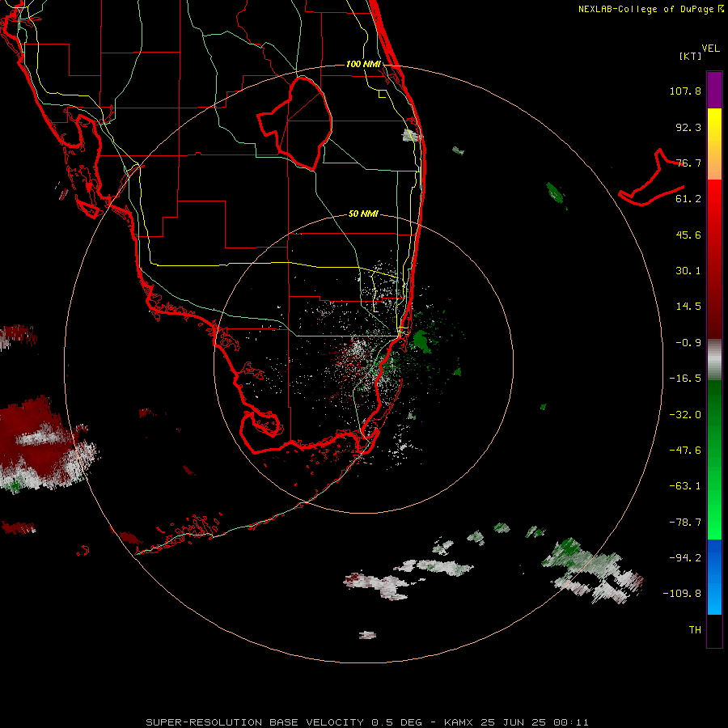Click the 30.1 velocity scale value
The height and width of the screenshot is (728, 728).
coord(688,271)
